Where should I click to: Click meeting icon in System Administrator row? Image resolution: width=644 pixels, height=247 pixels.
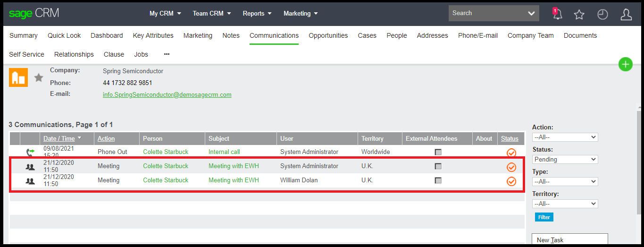click(30, 166)
